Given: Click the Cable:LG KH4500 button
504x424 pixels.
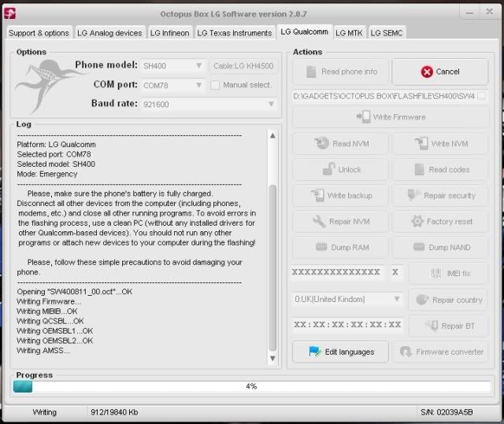Looking at the screenshot, I should 243,66.
